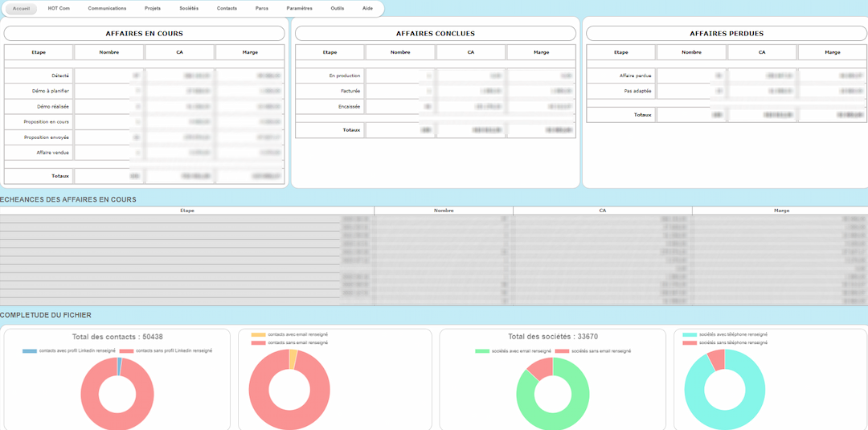Click CA header in Affaires en cours
The width and height of the screenshot is (868, 430).
click(x=180, y=52)
